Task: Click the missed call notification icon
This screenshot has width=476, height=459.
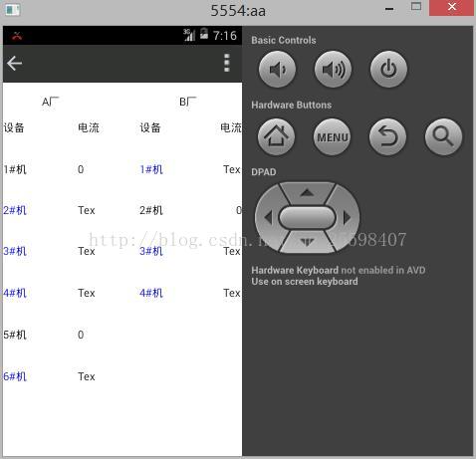Action: (17, 36)
